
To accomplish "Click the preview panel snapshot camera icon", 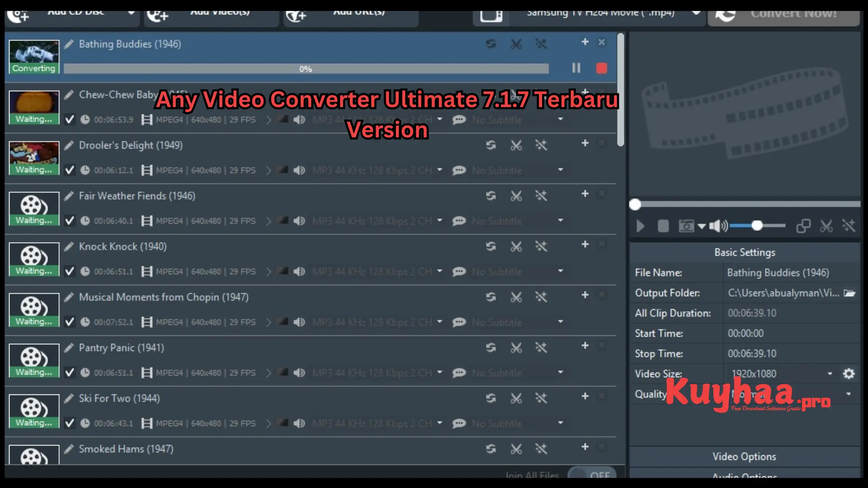I will [686, 226].
